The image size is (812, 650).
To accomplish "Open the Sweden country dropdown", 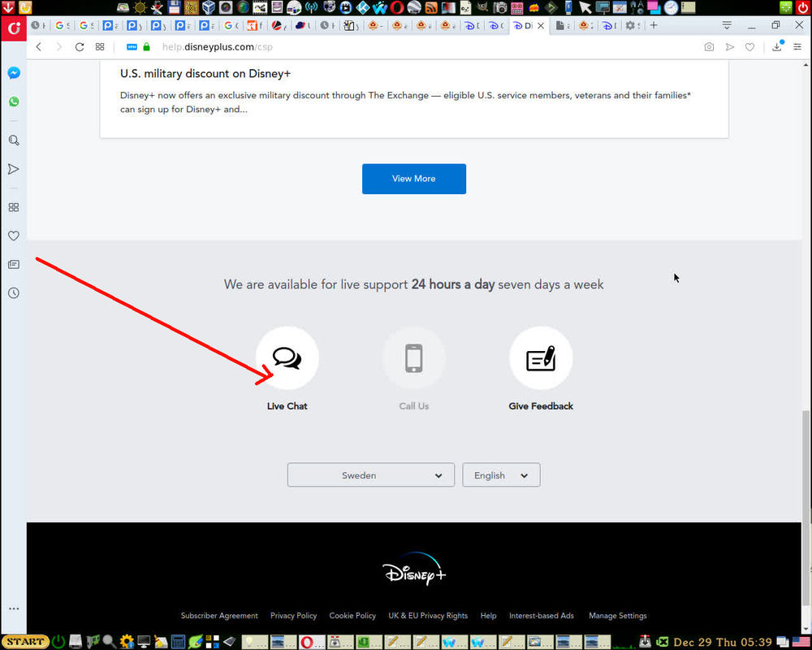I will point(371,474).
